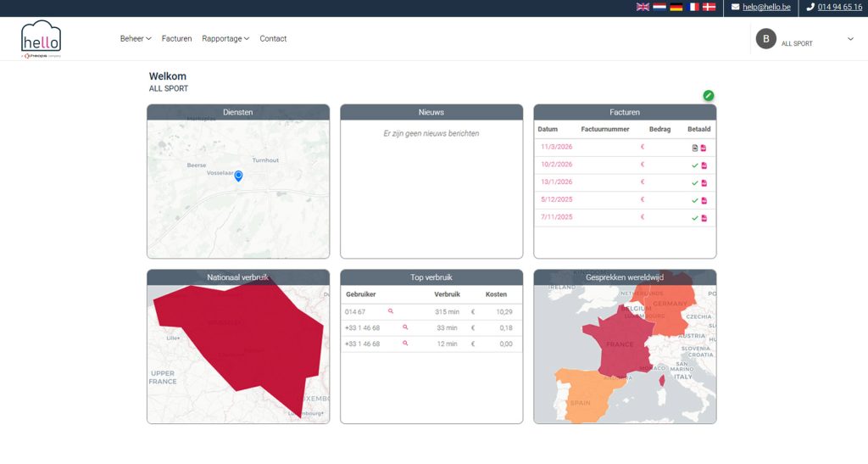Click the paid checkmark for invoice 7/11/2025
Viewport: 868px width, 464px height.
click(695, 218)
